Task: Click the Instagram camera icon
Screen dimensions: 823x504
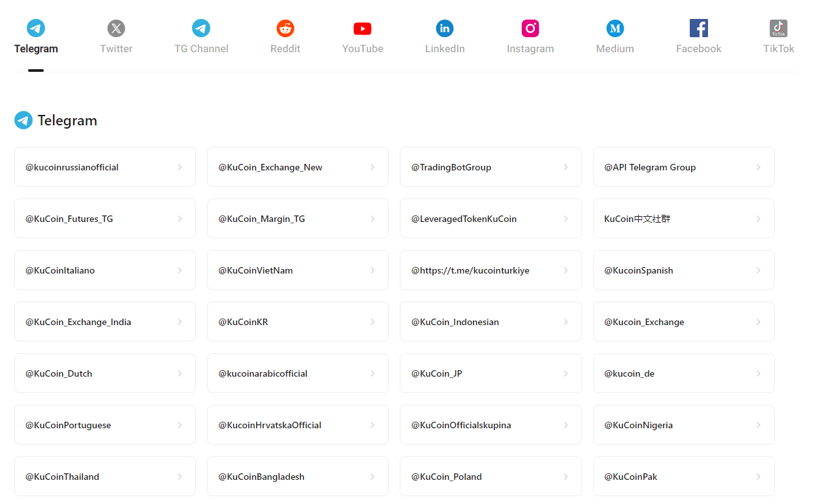Action: [530, 28]
